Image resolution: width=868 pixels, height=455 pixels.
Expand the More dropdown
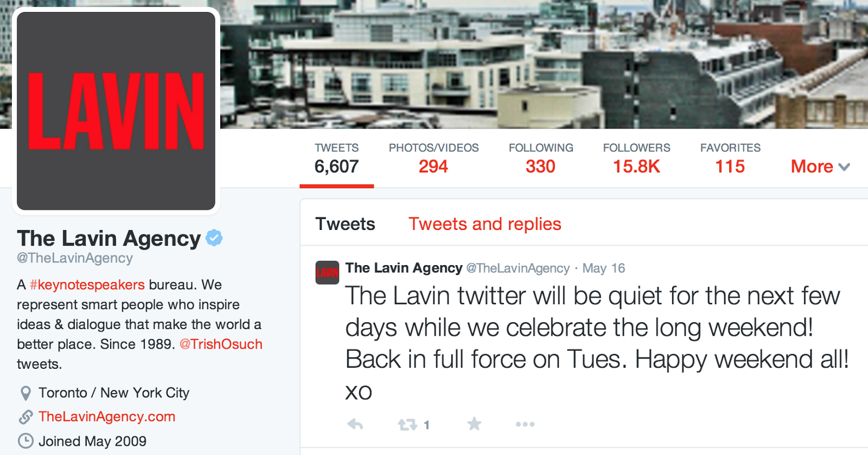820,166
